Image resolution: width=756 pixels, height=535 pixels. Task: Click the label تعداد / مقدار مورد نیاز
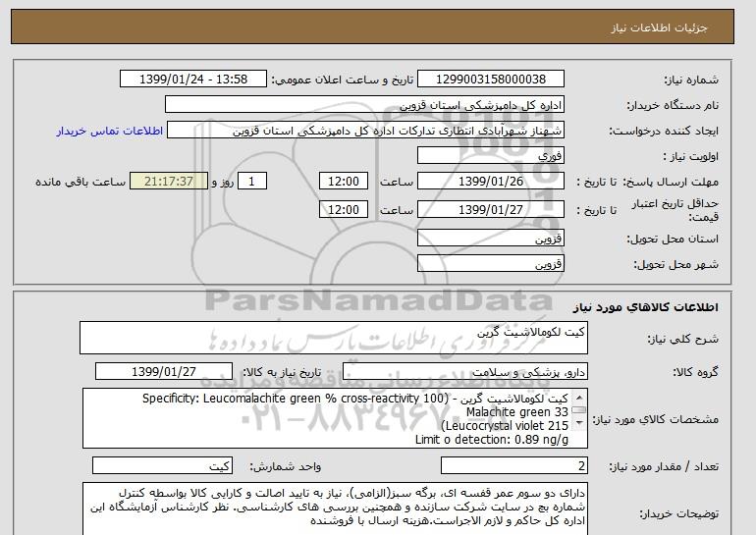664,466
